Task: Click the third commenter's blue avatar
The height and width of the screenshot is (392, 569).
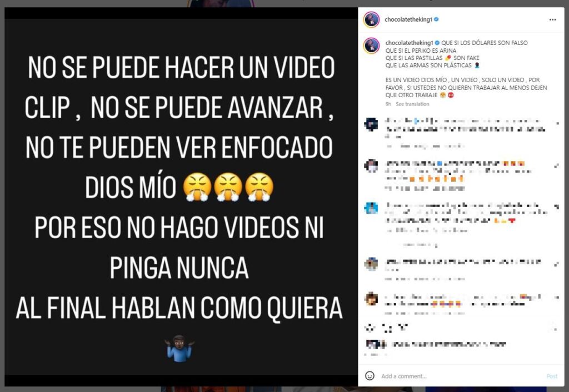Action: click(x=371, y=208)
